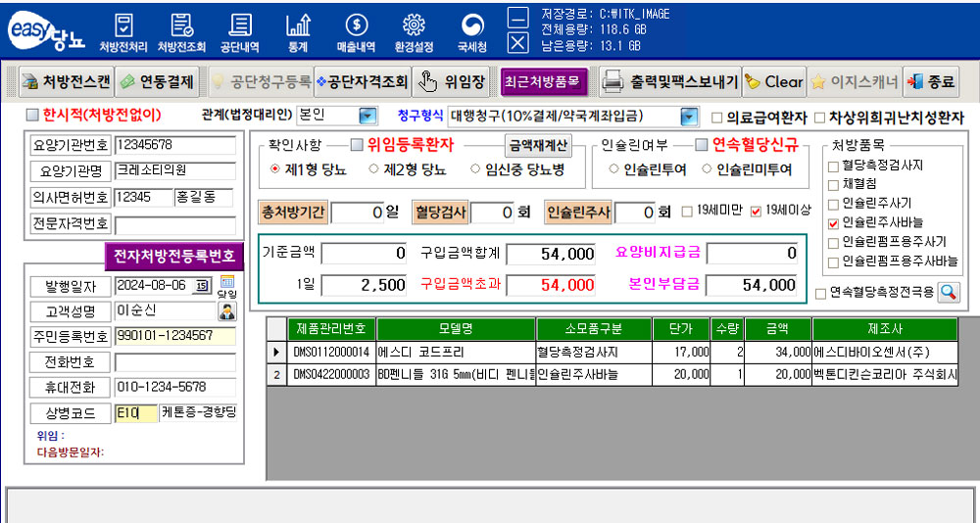Click empty 전화번호 input field
The image size is (980, 523).
tap(175, 361)
